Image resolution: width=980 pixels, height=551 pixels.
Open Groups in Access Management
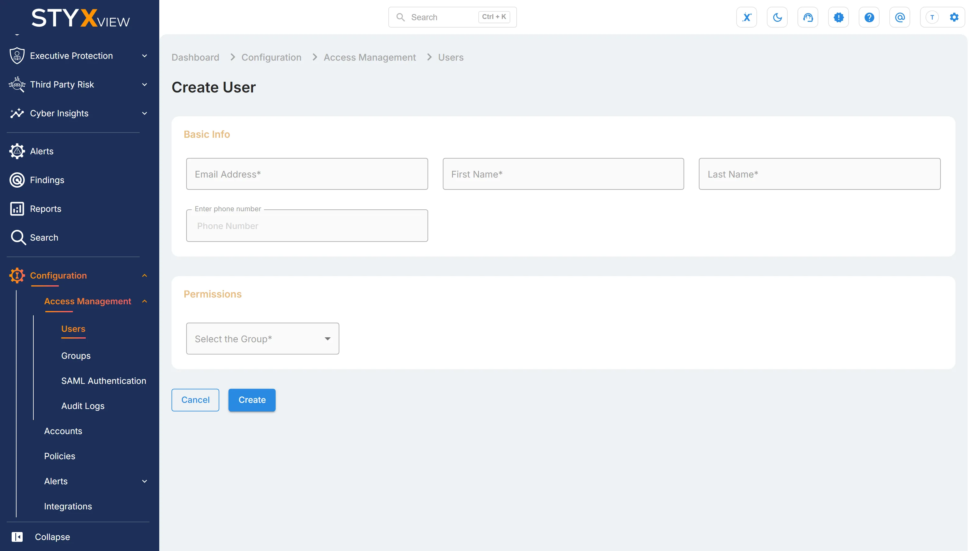click(x=76, y=355)
